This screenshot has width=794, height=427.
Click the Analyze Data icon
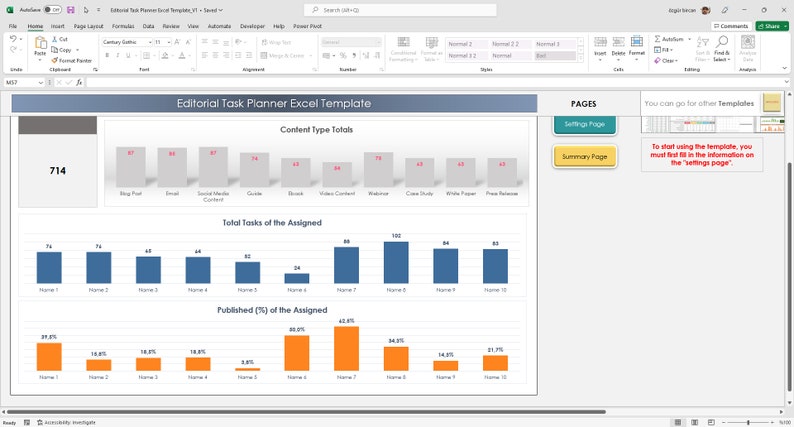click(x=748, y=42)
